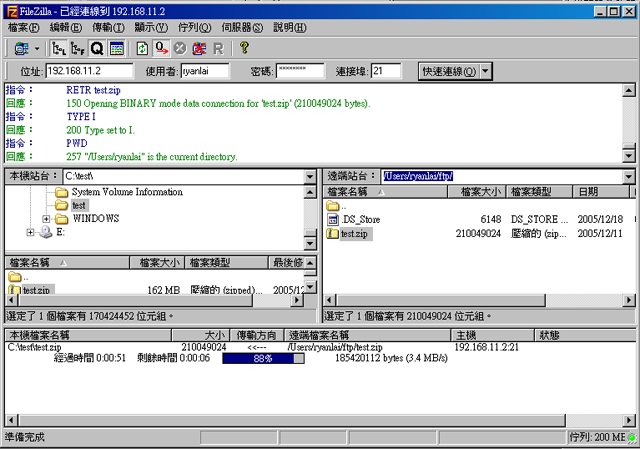Click the 快速連線(Q) button
The image size is (640, 449).
point(449,71)
